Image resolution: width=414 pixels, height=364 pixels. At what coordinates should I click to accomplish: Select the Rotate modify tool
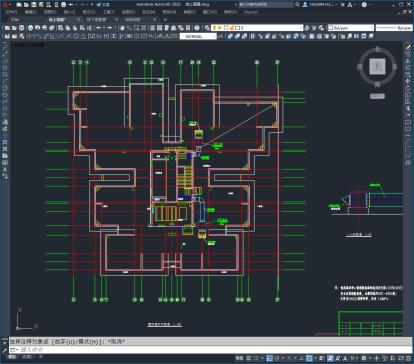[x=408, y=88]
